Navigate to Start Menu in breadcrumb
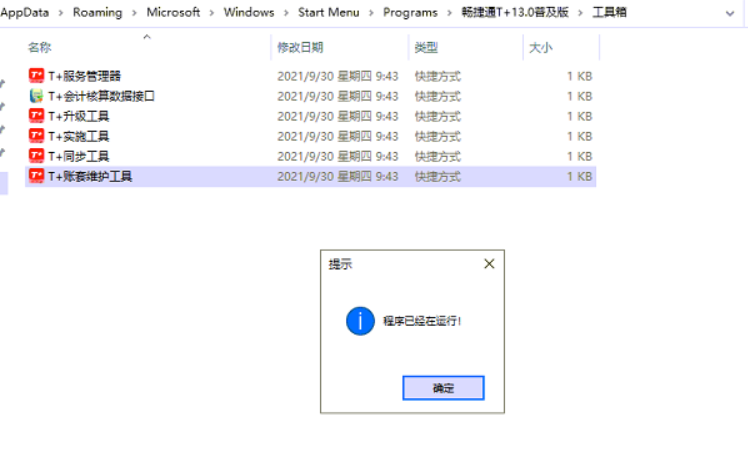This screenshot has height=476, width=748. click(329, 12)
